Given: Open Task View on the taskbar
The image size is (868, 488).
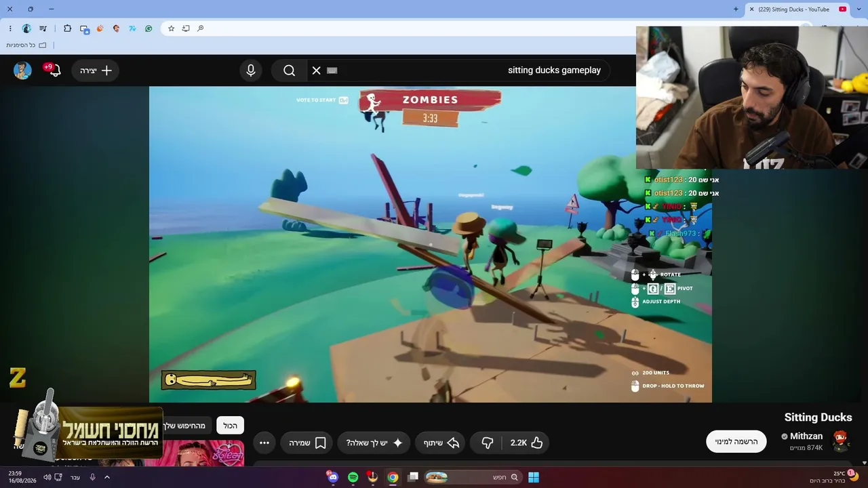Looking at the screenshot, I should click(412, 477).
